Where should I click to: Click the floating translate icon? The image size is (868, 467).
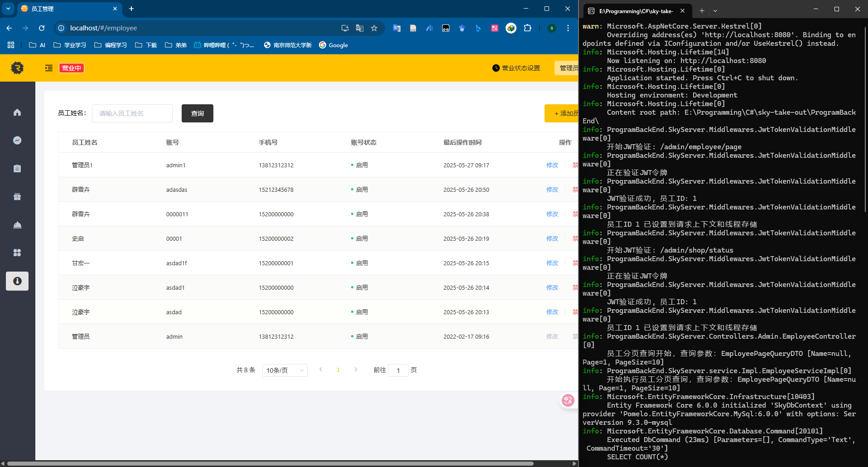pyautogui.click(x=568, y=400)
